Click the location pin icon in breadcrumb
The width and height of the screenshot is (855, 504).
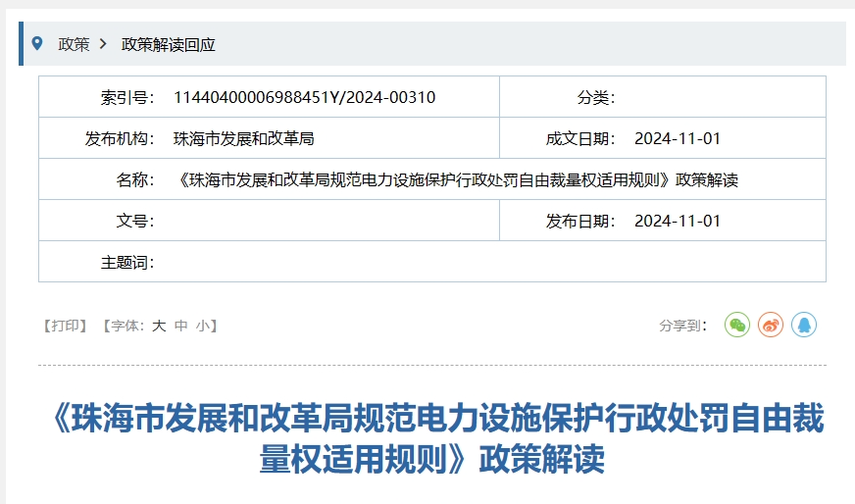click(37, 43)
